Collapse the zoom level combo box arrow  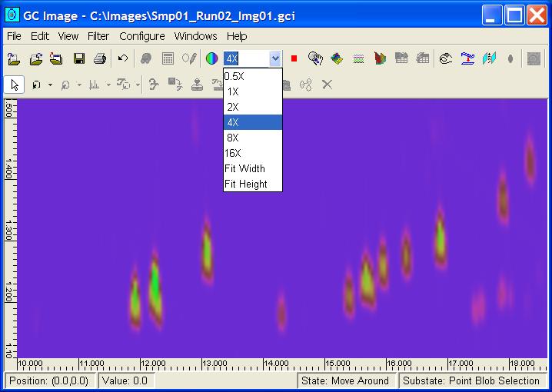pyautogui.click(x=275, y=58)
